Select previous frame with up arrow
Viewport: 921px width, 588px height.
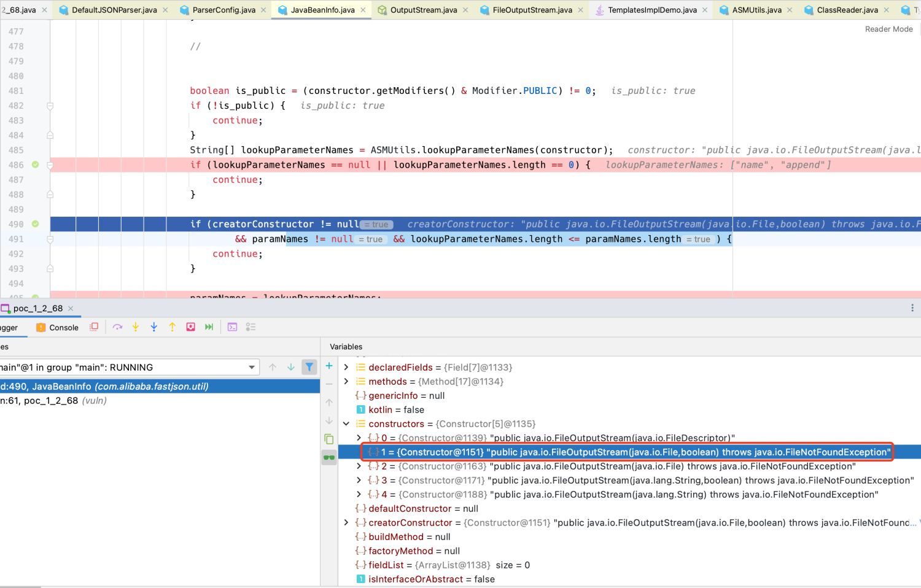tap(273, 367)
